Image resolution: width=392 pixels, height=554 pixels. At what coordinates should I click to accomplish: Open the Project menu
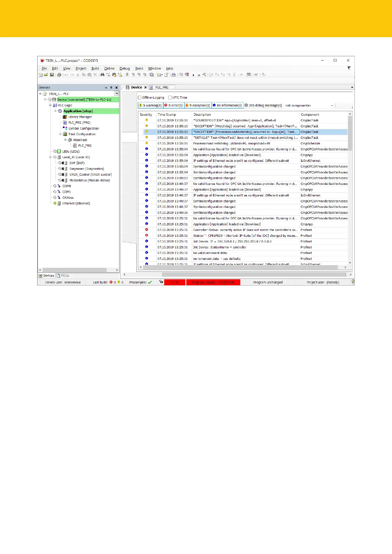click(x=81, y=68)
